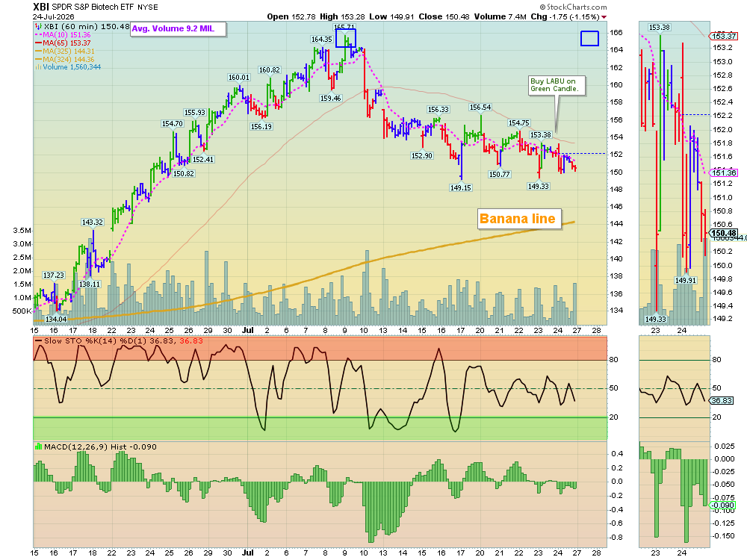Click the High 153.28 value

(x=342, y=16)
